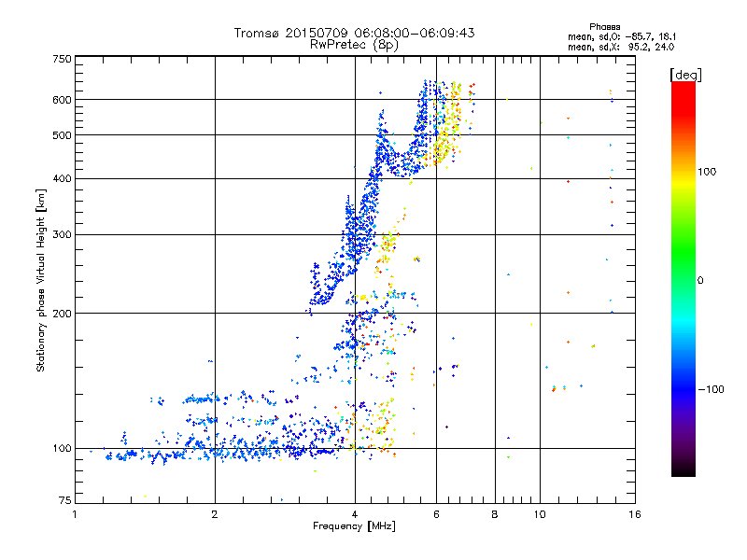This screenshot has width=747, height=560.
Task: Click the y-axis tick label "300"
Action: tap(62, 234)
